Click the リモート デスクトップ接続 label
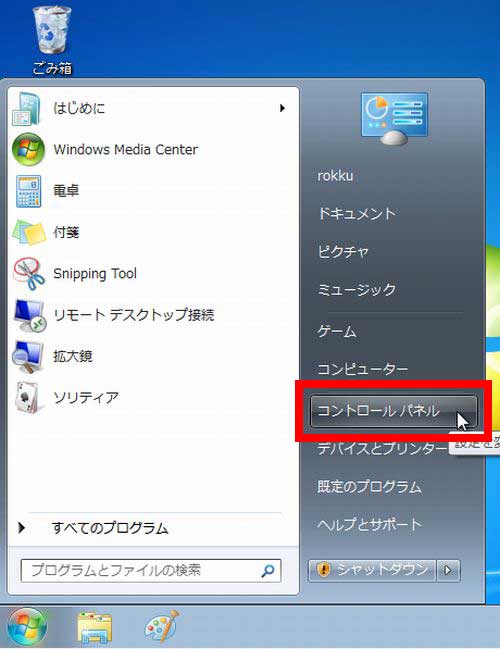Screen dimensions: 500x649 point(134,315)
